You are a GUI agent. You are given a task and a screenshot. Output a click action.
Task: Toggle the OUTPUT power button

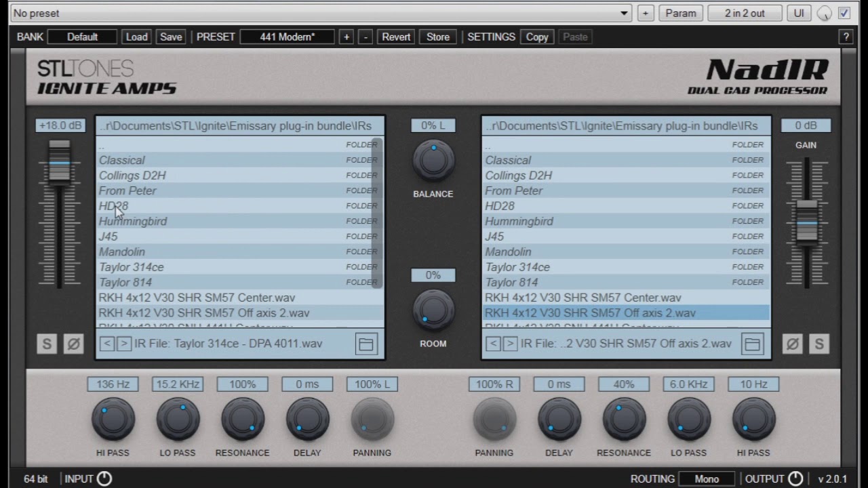point(795,479)
